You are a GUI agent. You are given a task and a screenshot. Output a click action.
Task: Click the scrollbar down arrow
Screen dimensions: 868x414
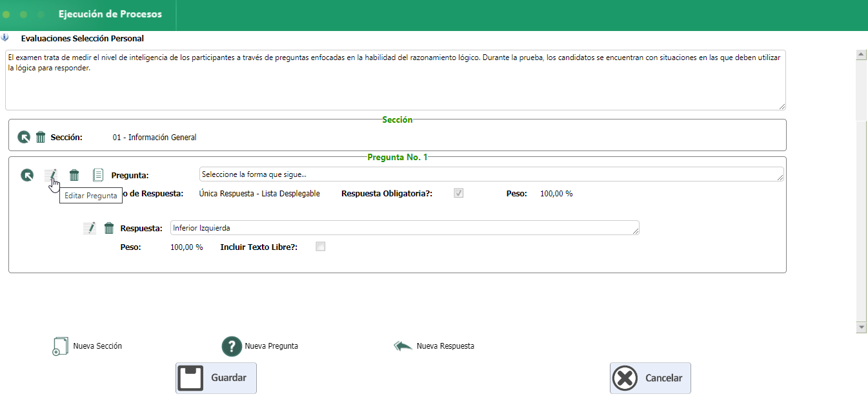click(x=861, y=327)
